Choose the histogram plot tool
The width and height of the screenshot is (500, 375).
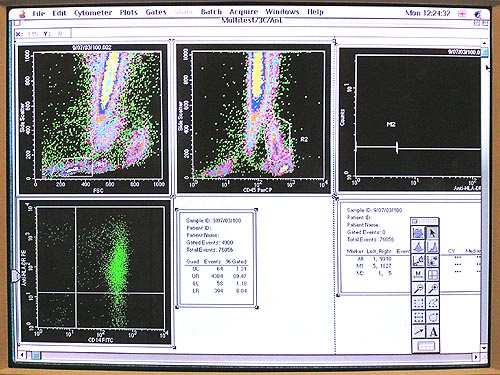click(432, 247)
